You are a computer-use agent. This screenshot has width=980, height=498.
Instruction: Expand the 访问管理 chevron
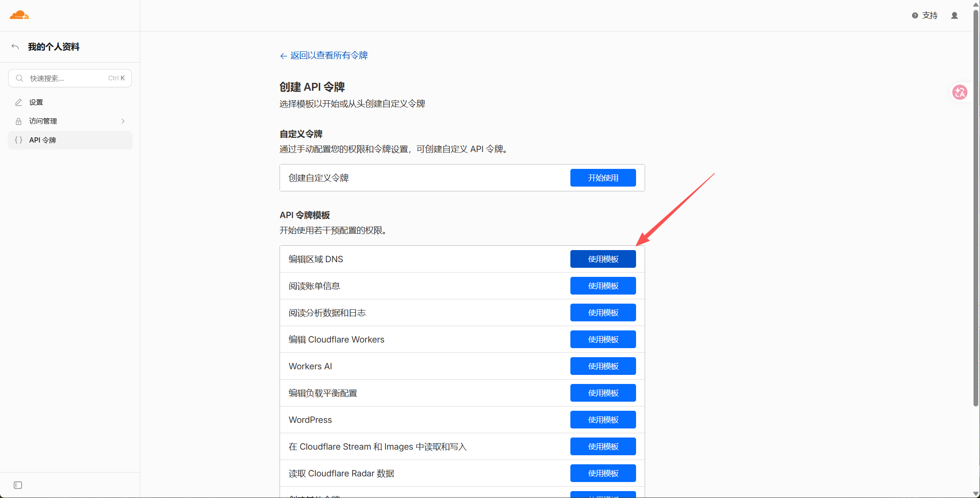coord(123,121)
